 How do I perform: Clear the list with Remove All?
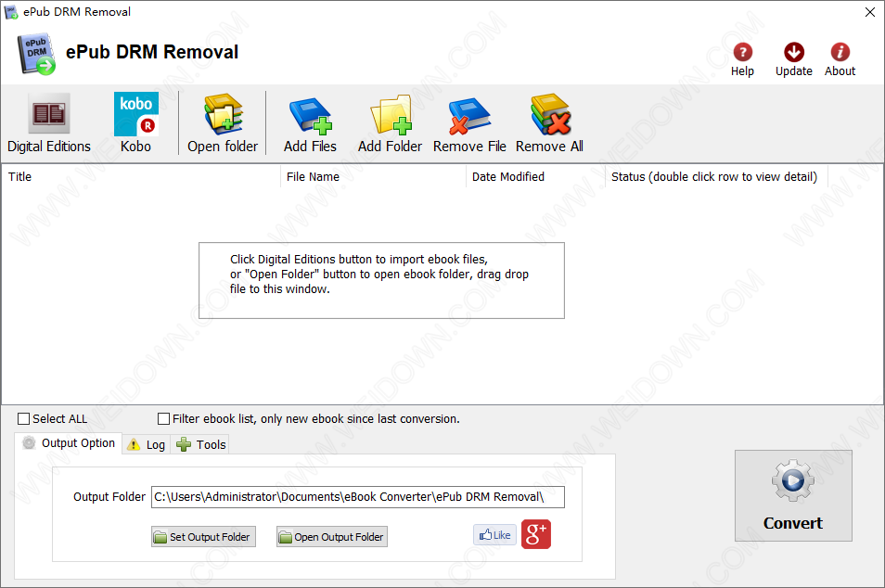click(550, 123)
